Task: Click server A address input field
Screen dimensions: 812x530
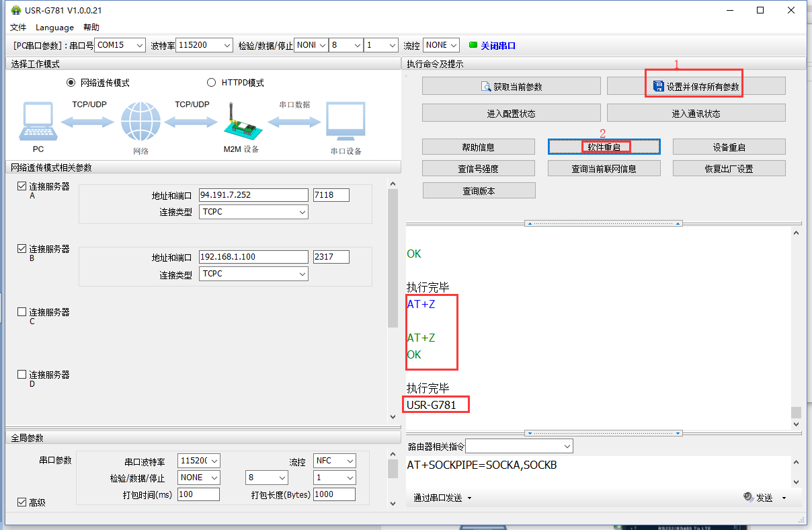Action: [x=253, y=195]
